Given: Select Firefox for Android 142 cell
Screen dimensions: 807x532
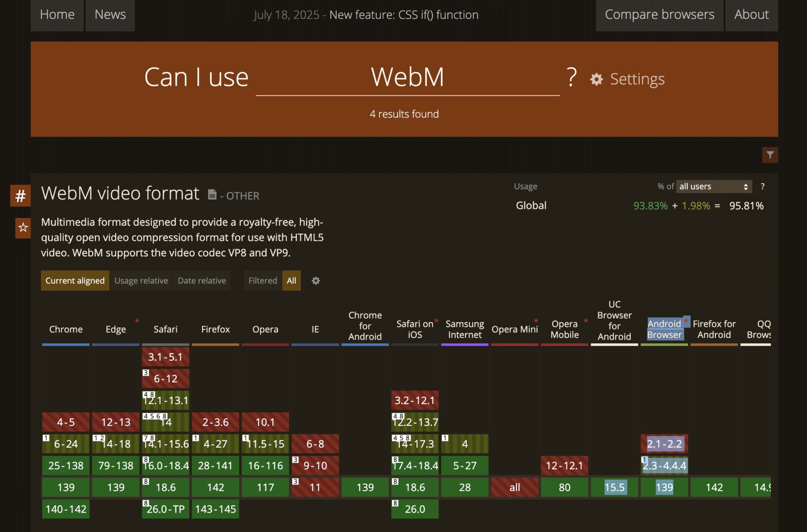Looking at the screenshot, I should point(714,487).
